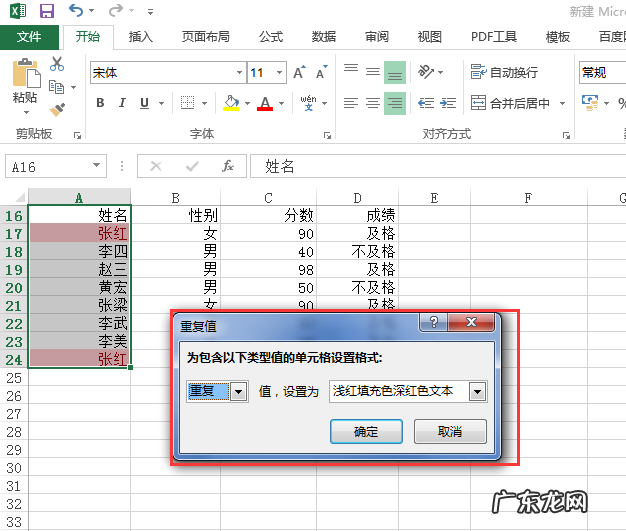The image size is (626, 531).
Task: Click the accounting number format icon
Action: point(590,103)
